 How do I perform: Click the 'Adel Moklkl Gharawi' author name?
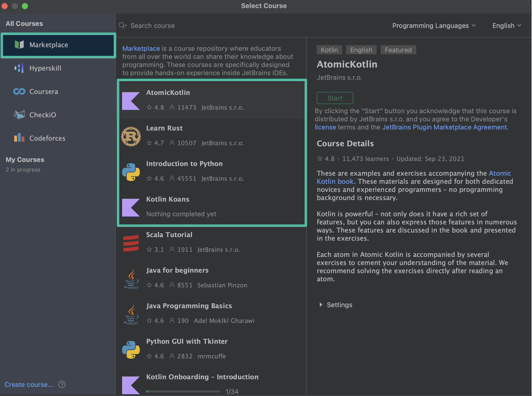(x=224, y=321)
